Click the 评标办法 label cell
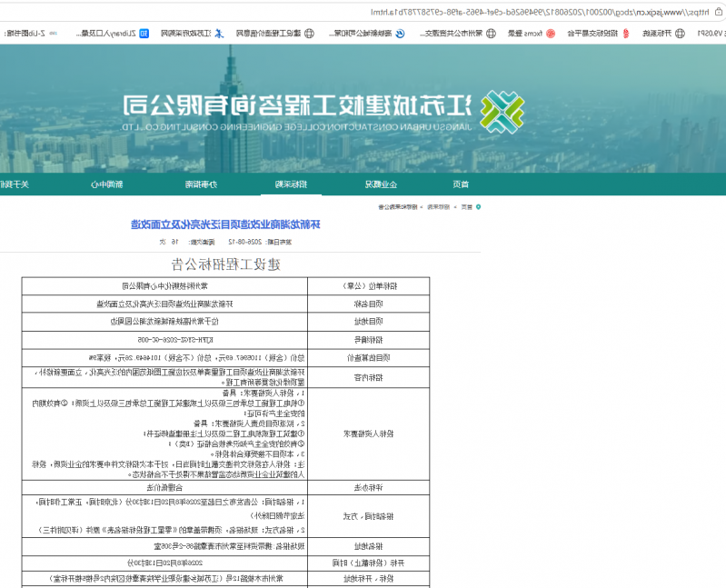Screen dimensions: 726x588 click(x=369, y=487)
